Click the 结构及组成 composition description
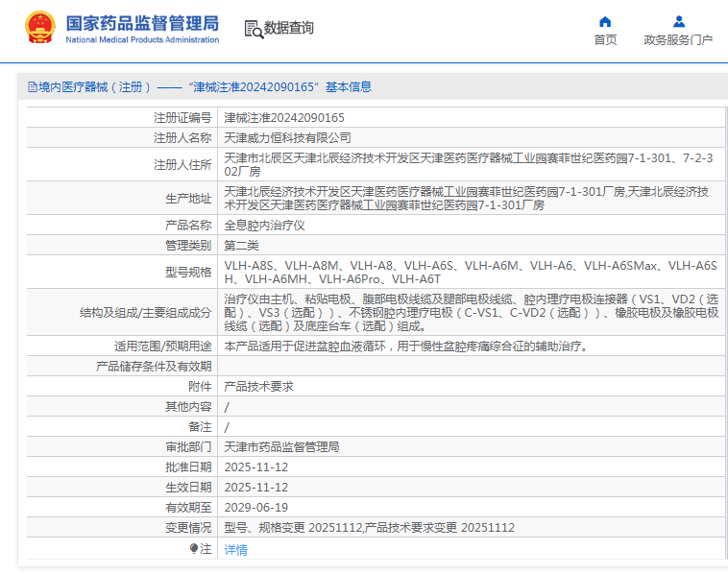The image size is (728, 574). click(x=472, y=312)
